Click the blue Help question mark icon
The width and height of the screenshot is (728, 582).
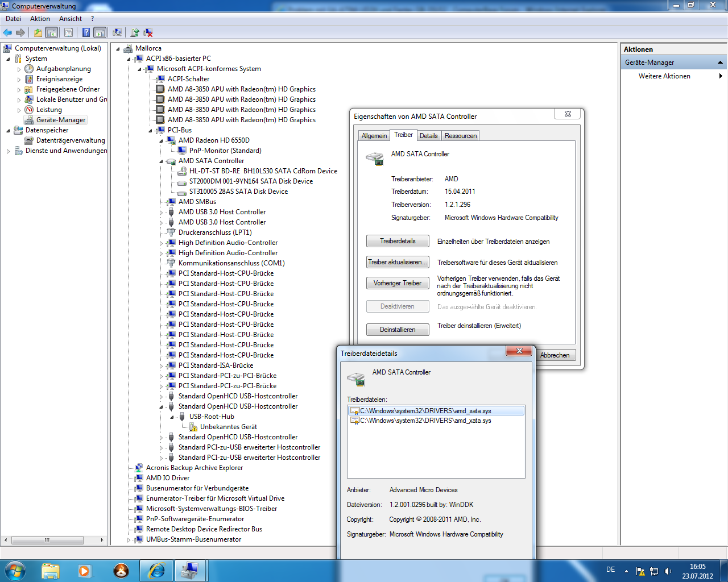pyautogui.click(x=86, y=32)
